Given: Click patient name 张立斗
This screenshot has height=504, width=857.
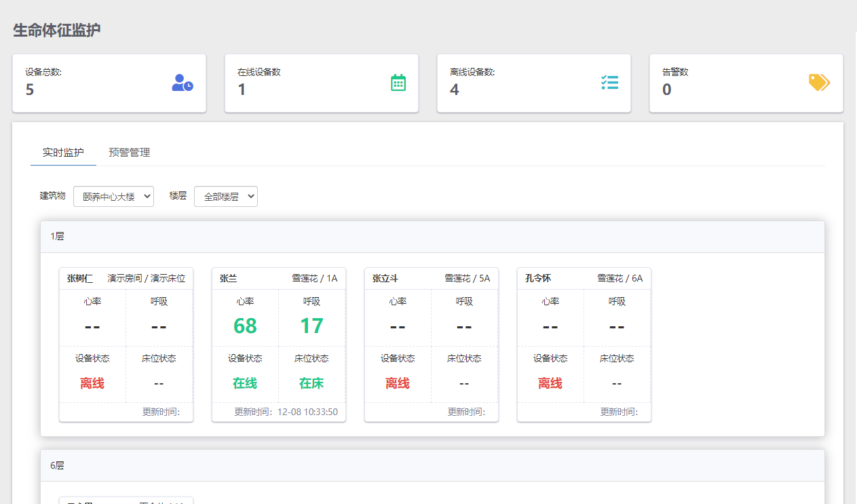Looking at the screenshot, I should coord(385,278).
